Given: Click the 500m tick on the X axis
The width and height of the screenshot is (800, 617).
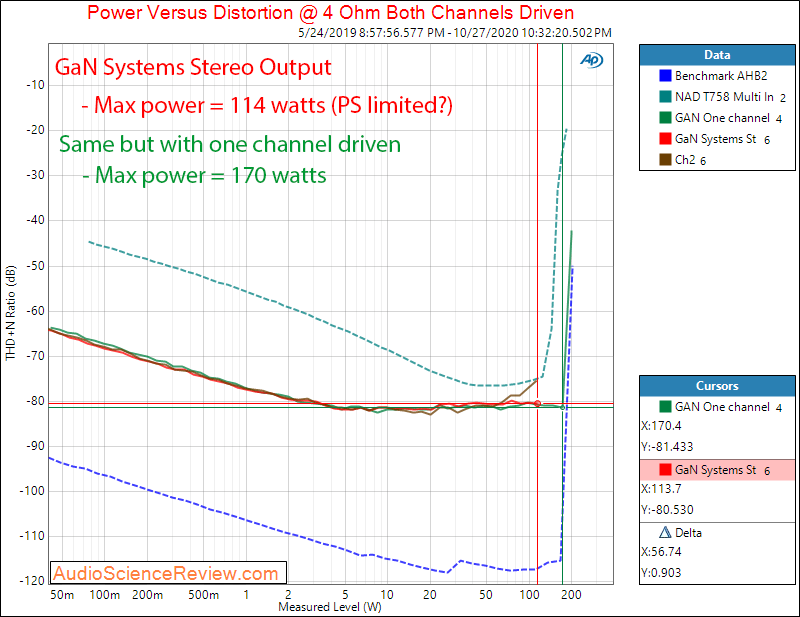Looking at the screenshot, I should (x=204, y=595).
